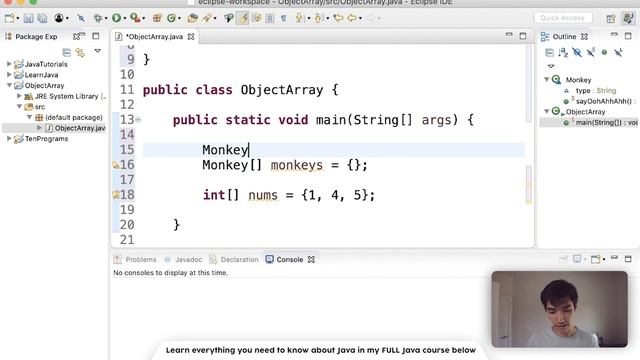Click the New Java Class icon
The image size is (640, 360).
171,18
